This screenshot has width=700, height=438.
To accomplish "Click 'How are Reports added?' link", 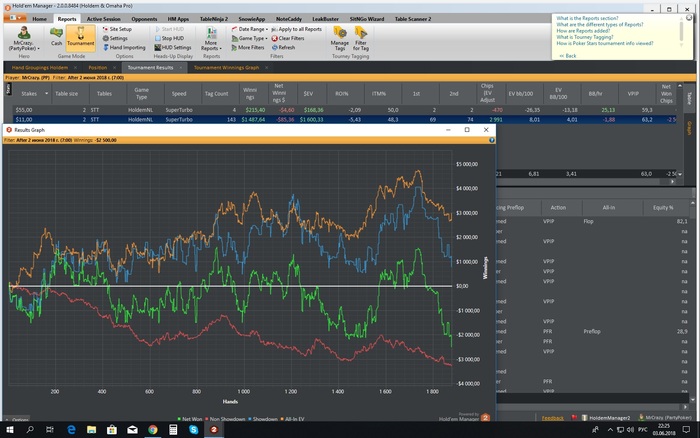I will coord(583,31).
